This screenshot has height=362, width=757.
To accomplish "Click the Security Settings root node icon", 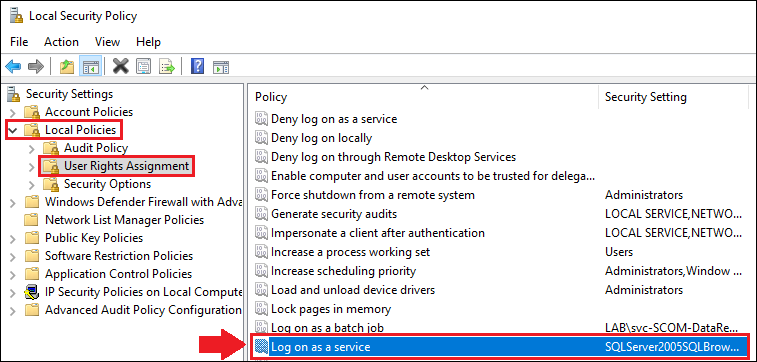I will pyautogui.click(x=14, y=94).
